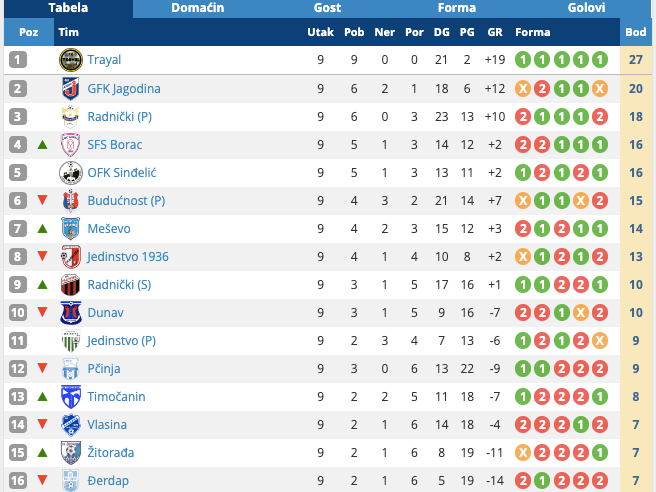The height and width of the screenshot is (492, 656).
Task: Click the Pčinja club crest
Action: point(70,368)
